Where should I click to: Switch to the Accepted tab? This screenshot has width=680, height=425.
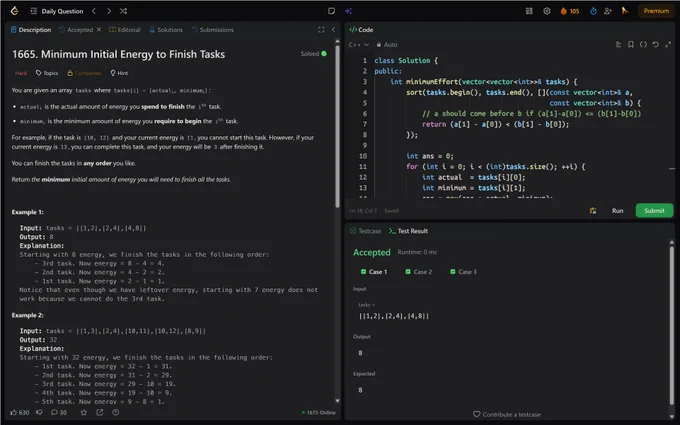coord(76,29)
